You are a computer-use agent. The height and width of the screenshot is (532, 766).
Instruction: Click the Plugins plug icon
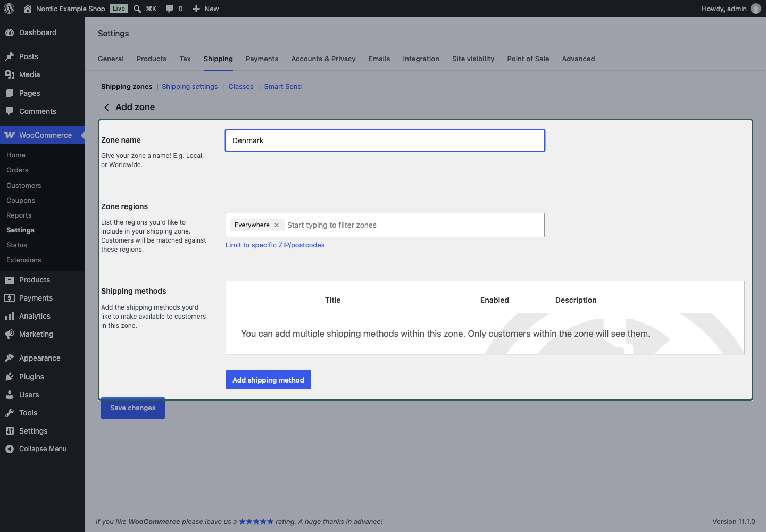pyautogui.click(x=10, y=377)
